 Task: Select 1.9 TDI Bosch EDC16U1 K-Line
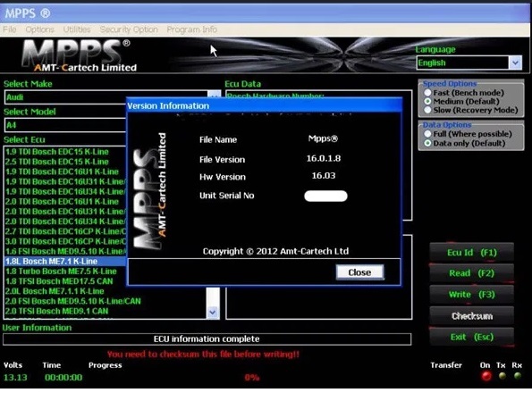62,171
